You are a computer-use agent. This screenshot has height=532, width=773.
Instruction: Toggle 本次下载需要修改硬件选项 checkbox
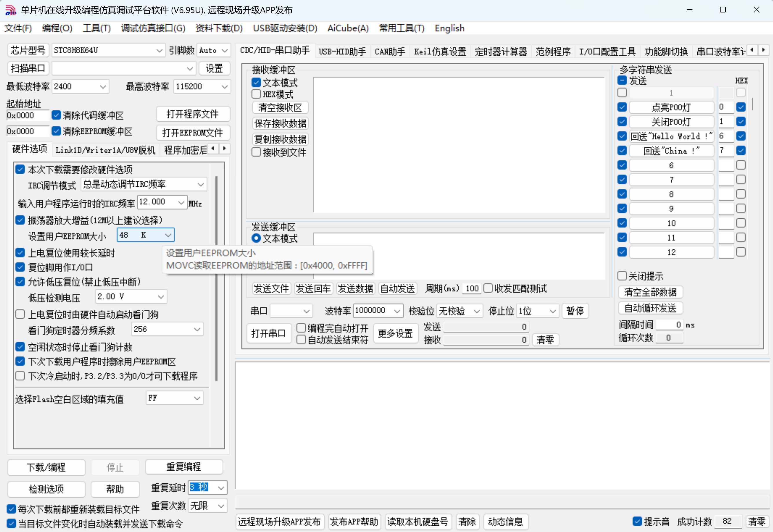tap(20, 169)
